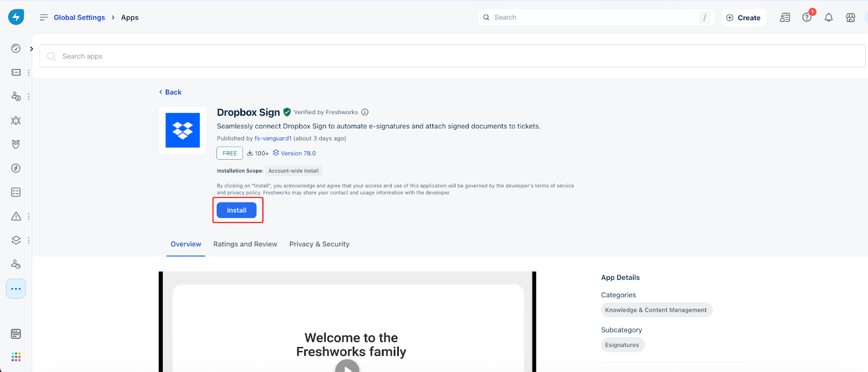
Task: Open the Privacy & Security tab
Action: (320, 244)
